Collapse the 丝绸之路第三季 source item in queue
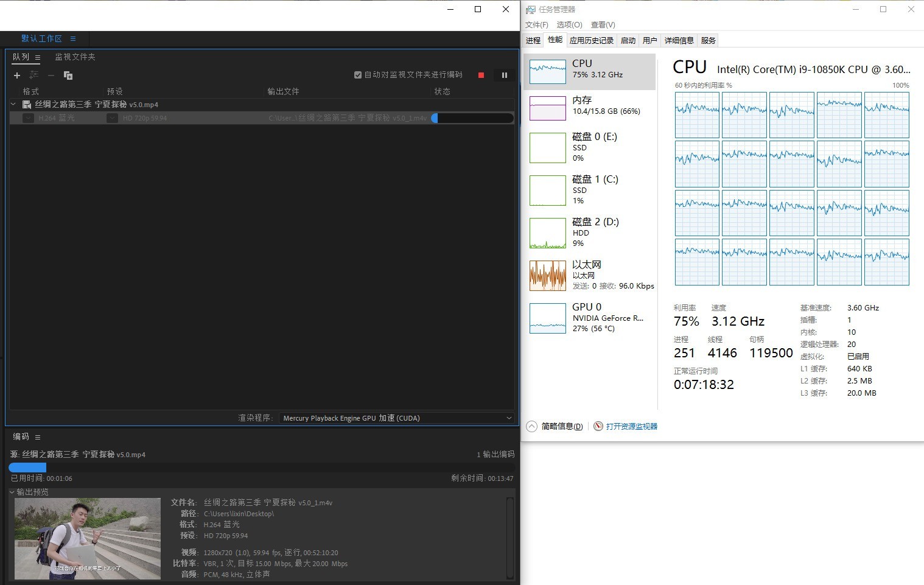Viewport: 924px width, 585px height. 13,105
